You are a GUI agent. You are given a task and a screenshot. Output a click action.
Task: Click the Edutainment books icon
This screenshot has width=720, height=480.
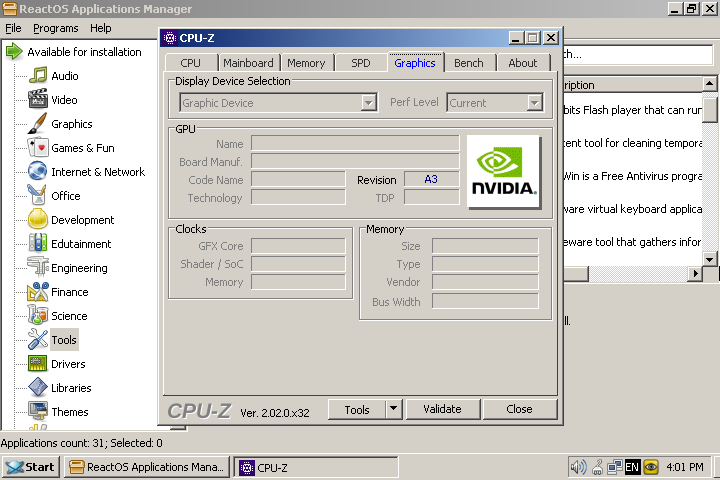tap(38, 243)
